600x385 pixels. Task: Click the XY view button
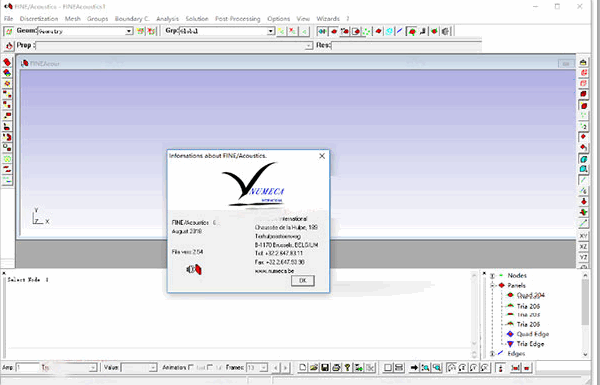tap(583, 236)
